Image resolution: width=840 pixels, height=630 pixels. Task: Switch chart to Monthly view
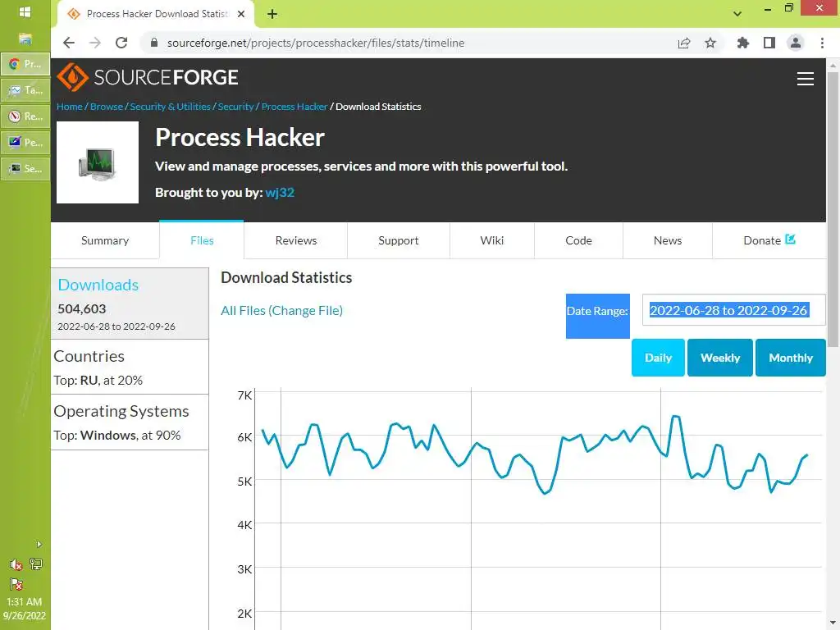pyautogui.click(x=791, y=358)
